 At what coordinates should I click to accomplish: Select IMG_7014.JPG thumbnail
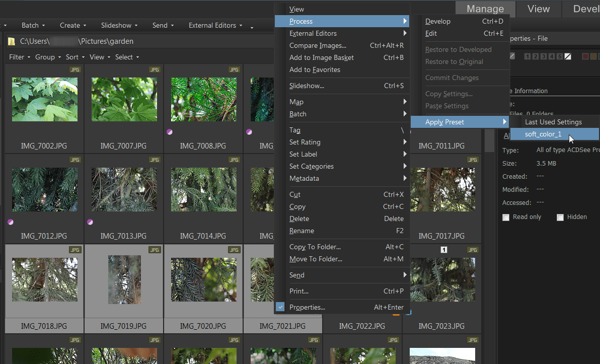point(203,189)
